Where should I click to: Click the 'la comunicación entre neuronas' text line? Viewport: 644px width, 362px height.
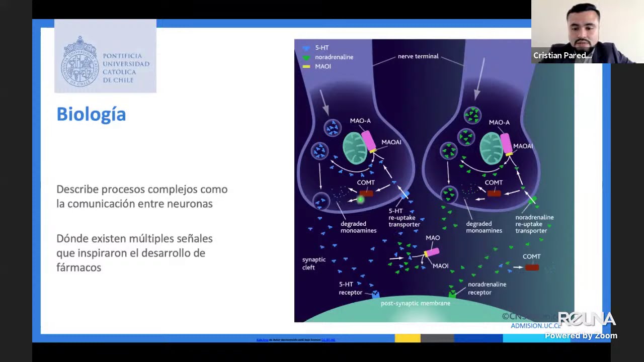(x=134, y=204)
